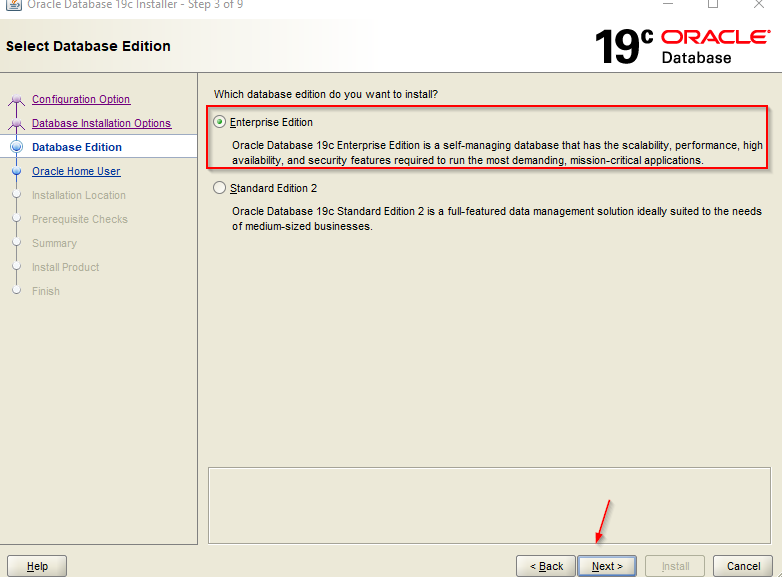782x577 pixels.
Task: Select the Enterprise Edition radio button
Action: pyautogui.click(x=219, y=122)
